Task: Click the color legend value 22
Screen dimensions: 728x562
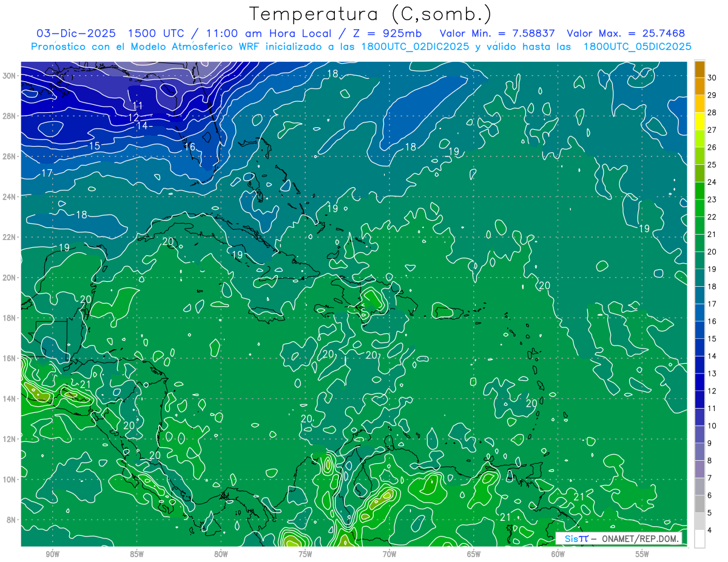Action: click(712, 216)
